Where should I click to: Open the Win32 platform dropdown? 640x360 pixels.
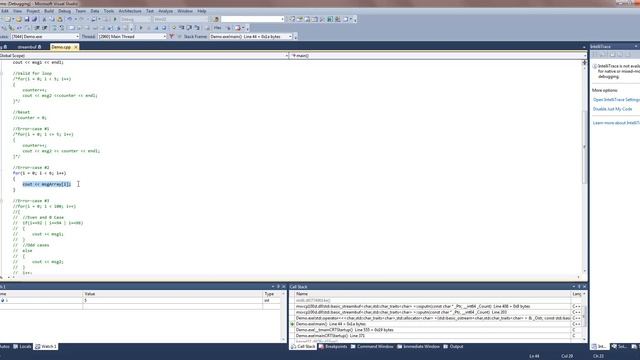180,19
